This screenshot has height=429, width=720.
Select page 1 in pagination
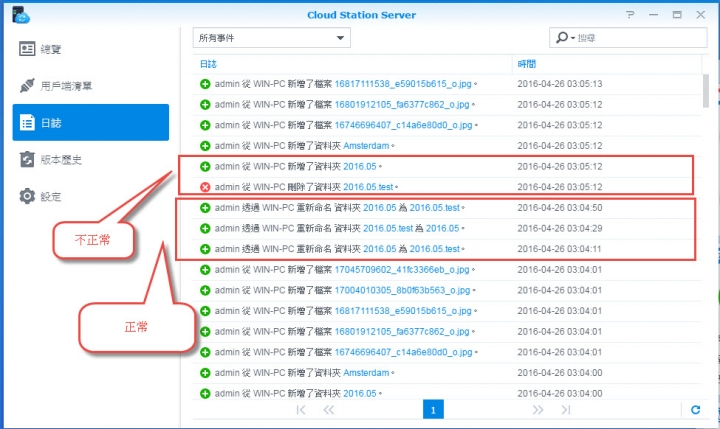(x=433, y=410)
